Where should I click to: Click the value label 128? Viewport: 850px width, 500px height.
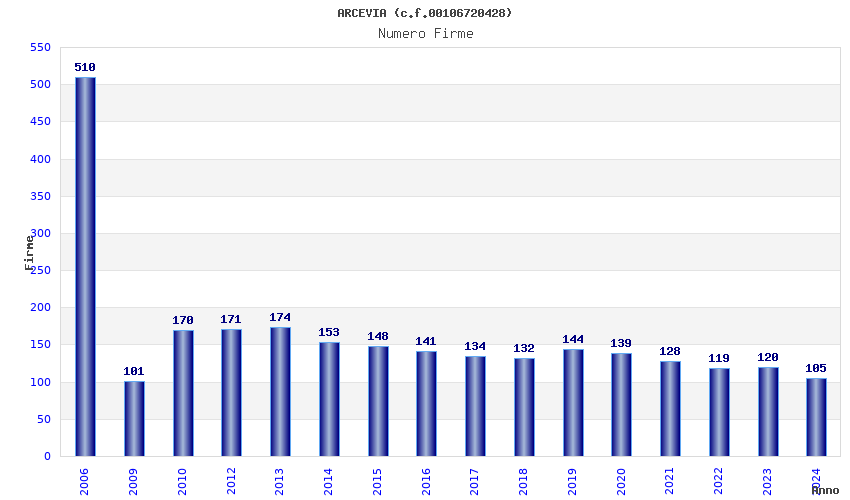[670, 351]
